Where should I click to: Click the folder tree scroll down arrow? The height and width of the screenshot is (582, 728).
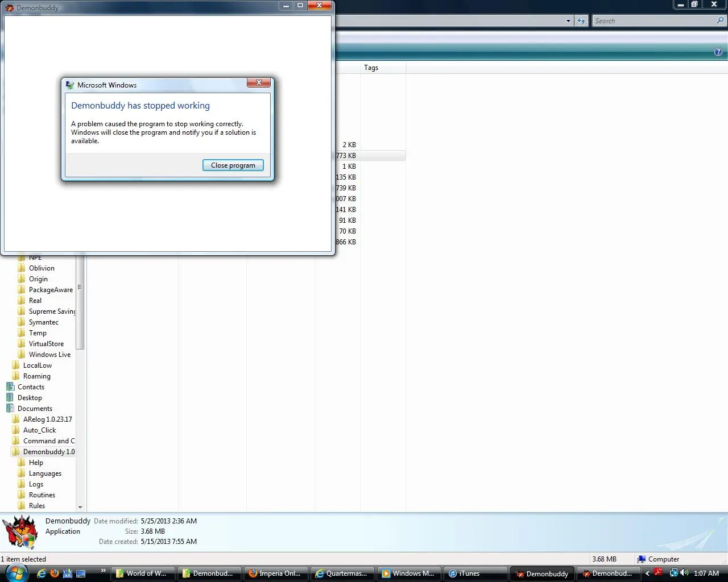[x=80, y=507]
